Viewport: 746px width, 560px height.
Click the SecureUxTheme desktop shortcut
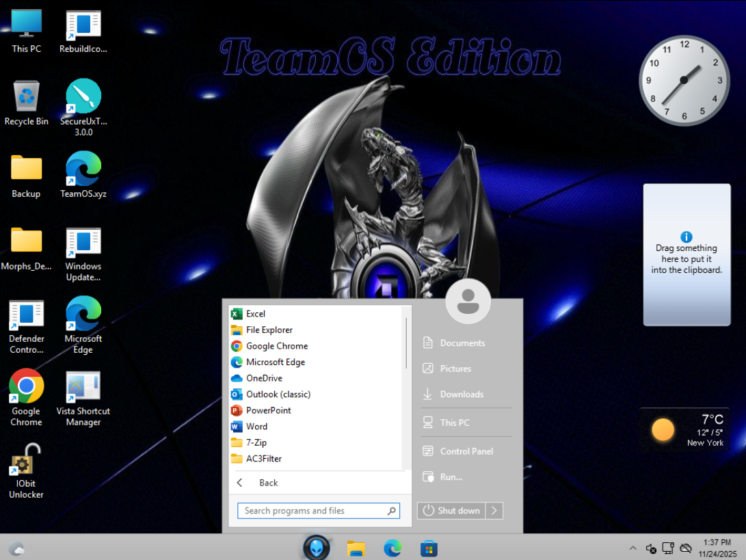(83, 97)
